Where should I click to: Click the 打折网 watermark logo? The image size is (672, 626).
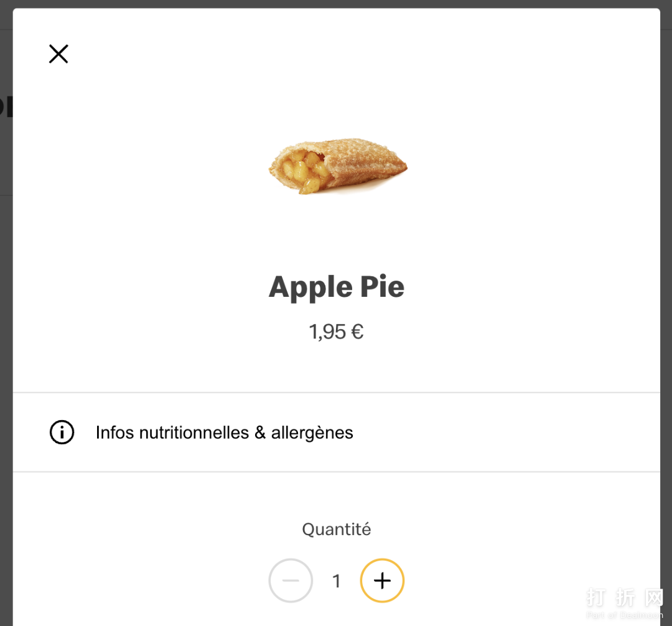[x=624, y=598]
